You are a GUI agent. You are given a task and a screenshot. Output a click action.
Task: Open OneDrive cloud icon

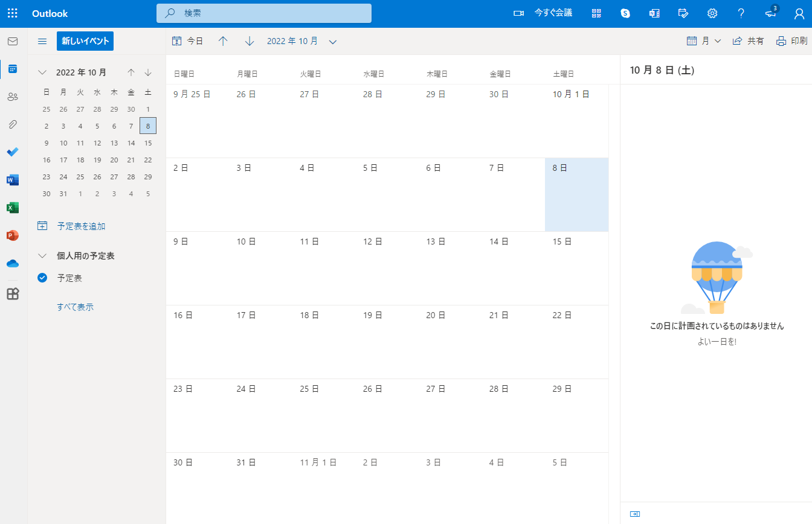coord(13,263)
